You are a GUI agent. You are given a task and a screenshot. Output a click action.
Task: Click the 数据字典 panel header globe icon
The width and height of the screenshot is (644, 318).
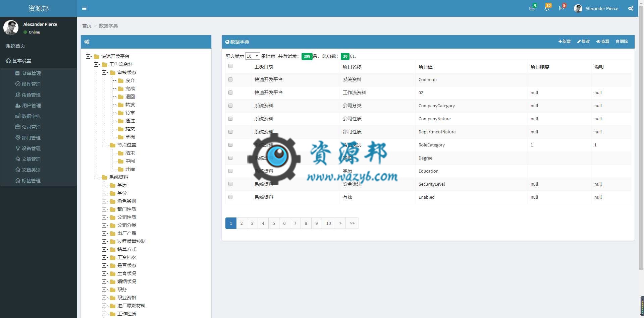coord(227,42)
